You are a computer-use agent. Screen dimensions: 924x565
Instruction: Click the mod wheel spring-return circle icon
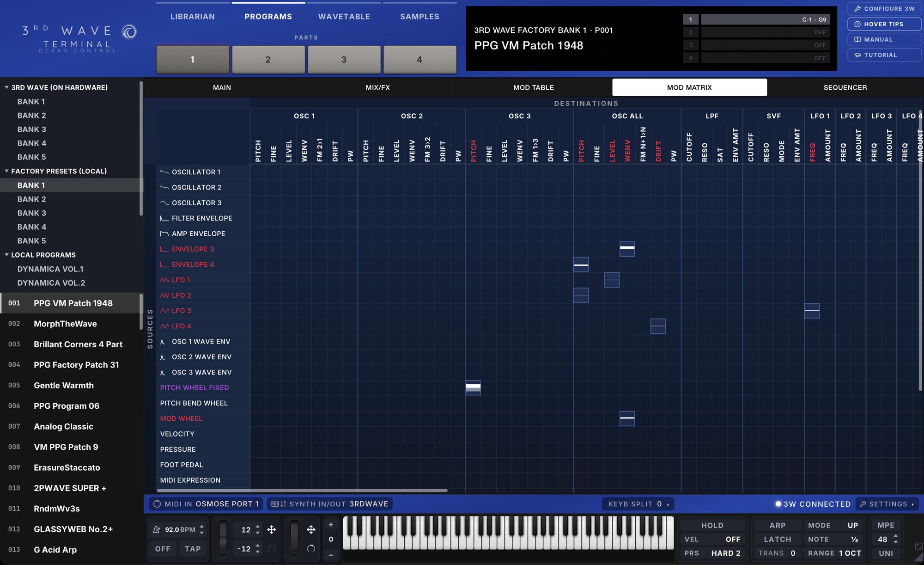(311, 549)
